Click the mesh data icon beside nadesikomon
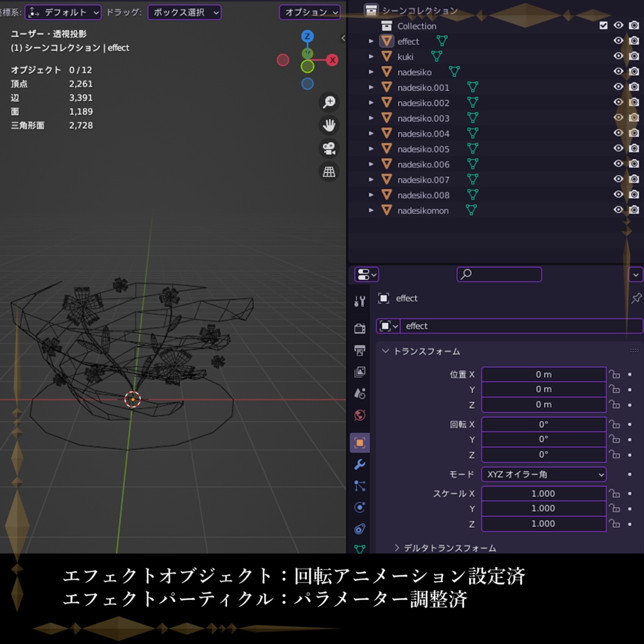The image size is (644, 644). point(471,210)
